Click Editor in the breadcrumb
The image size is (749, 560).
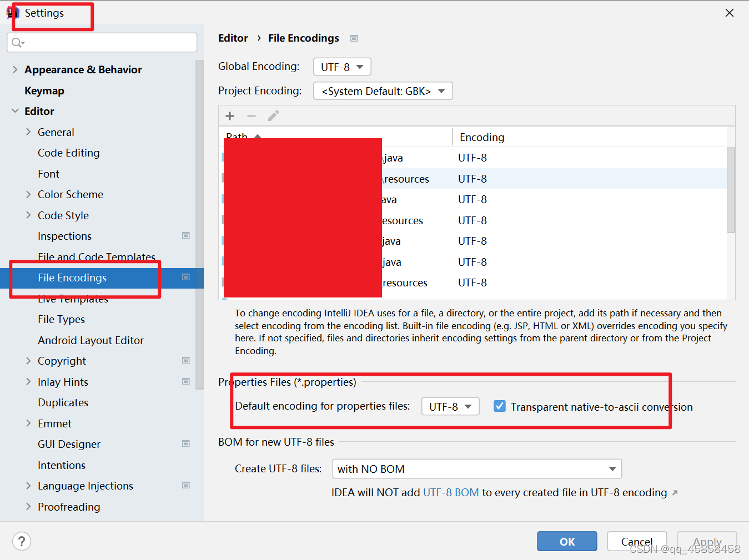(233, 38)
